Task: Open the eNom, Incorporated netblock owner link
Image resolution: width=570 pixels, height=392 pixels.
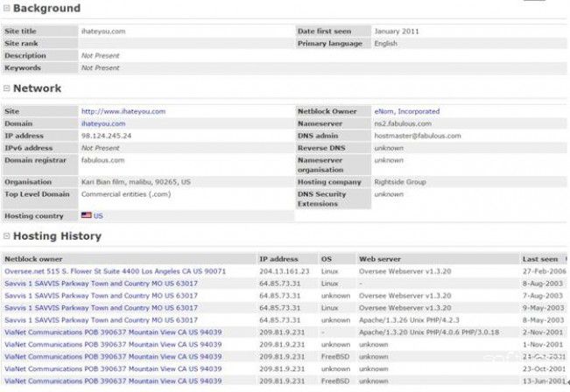Action: 406,111
